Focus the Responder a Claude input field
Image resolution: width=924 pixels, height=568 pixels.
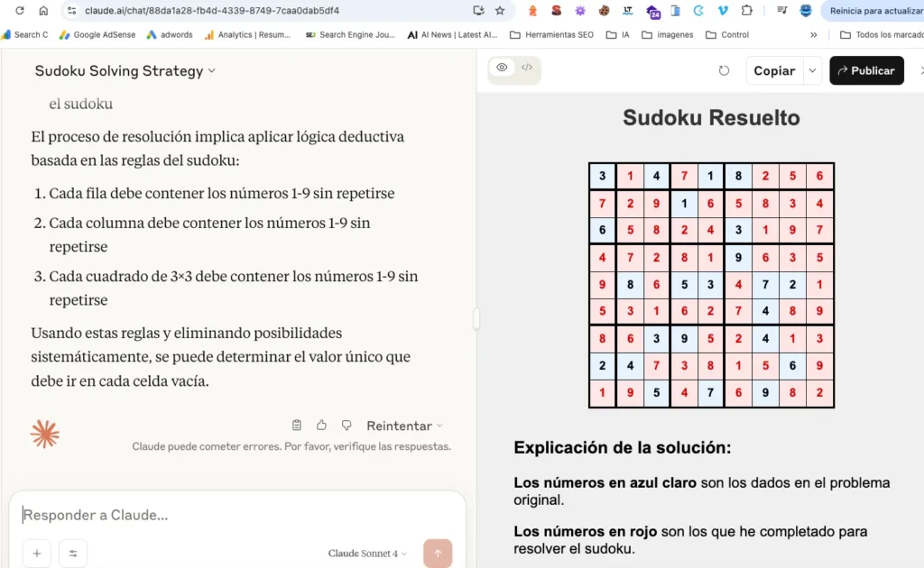point(236,515)
